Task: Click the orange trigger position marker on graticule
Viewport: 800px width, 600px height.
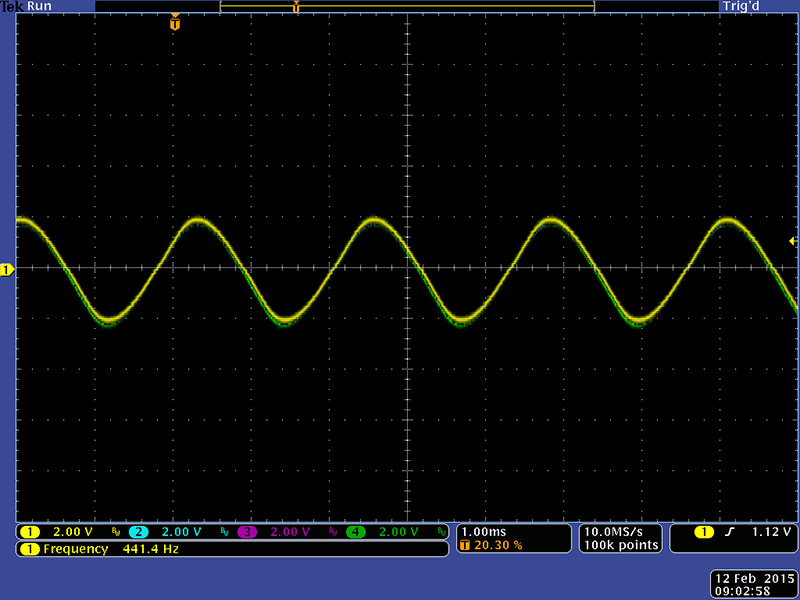Action: click(176, 22)
